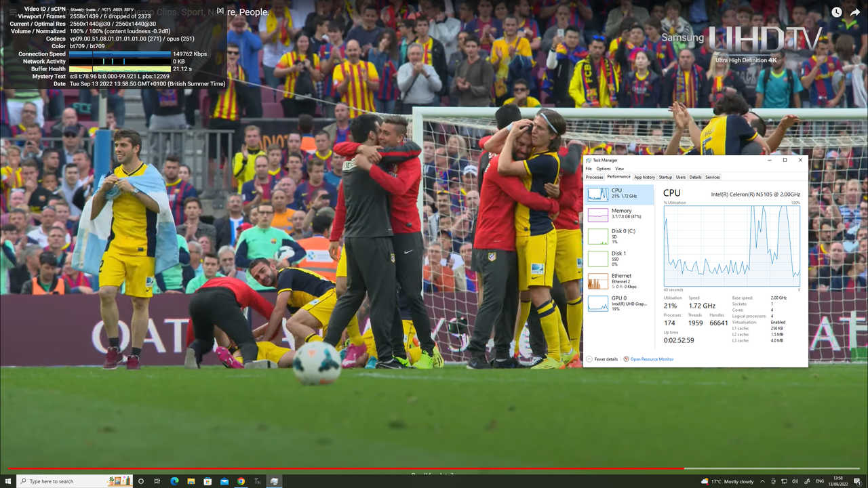Open Google Chrome from the taskbar
The height and width of the screenshot is (488, 868).
[241, 481]
